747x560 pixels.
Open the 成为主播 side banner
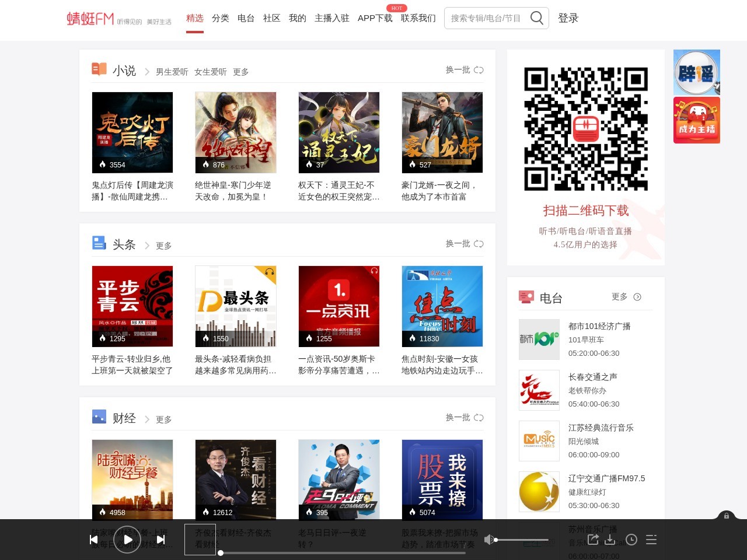(697, 120)
